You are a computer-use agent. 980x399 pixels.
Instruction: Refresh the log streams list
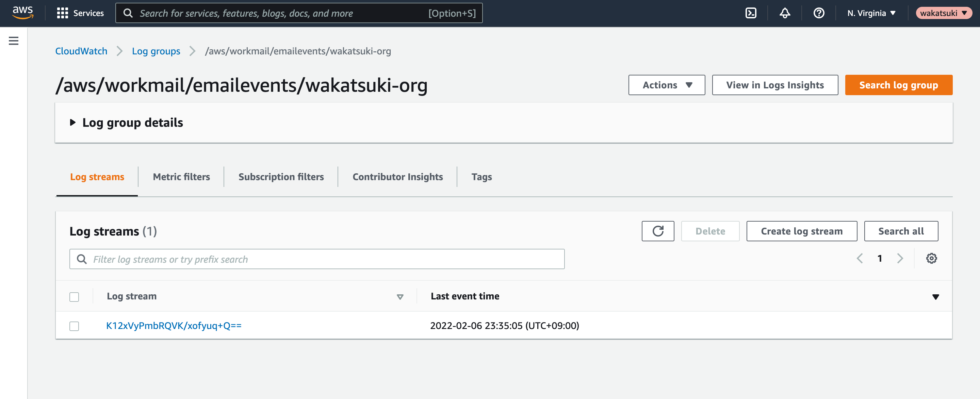(658, 231)
